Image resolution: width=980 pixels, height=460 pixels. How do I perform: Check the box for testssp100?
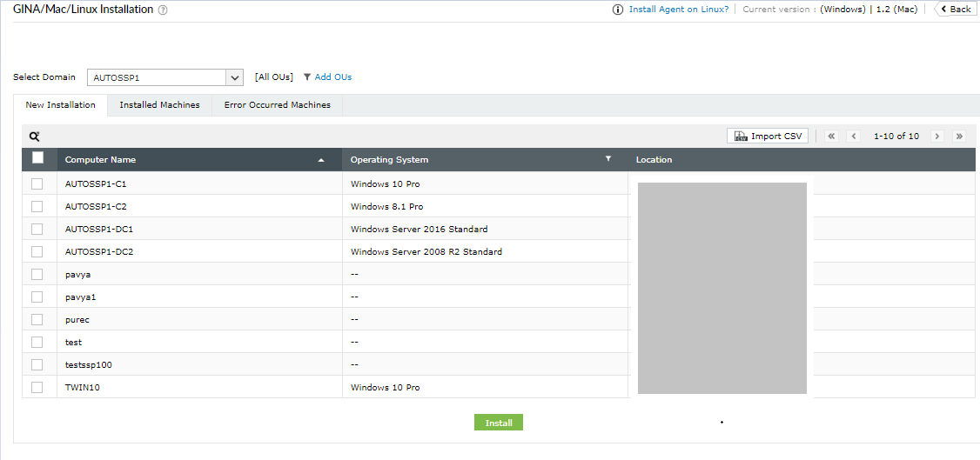click(x=37, y=364)
